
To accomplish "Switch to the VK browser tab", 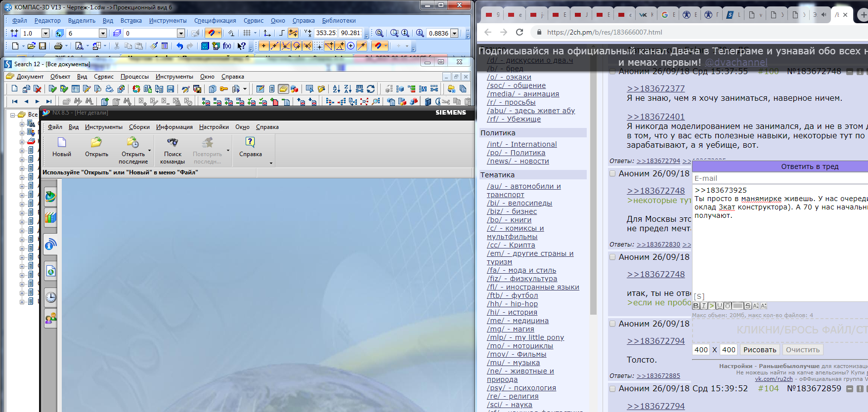I will coord(645,15).
